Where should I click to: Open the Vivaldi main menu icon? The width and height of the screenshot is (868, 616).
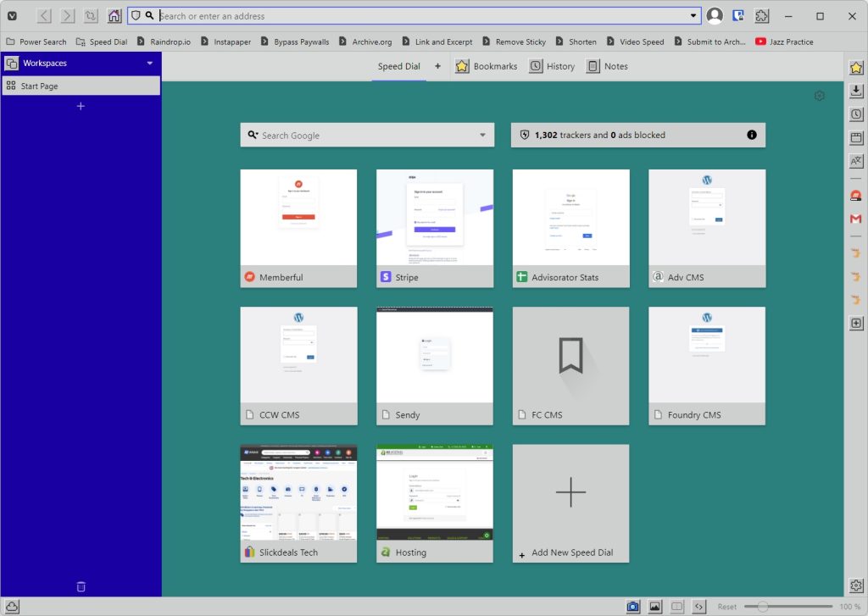pyautogui.click(x=13, y=16)
